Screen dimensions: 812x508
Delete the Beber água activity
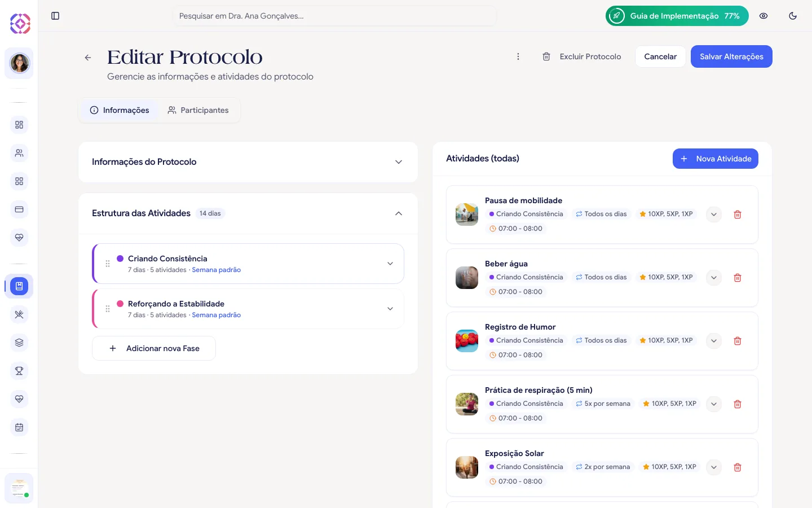tap(738, 278)
